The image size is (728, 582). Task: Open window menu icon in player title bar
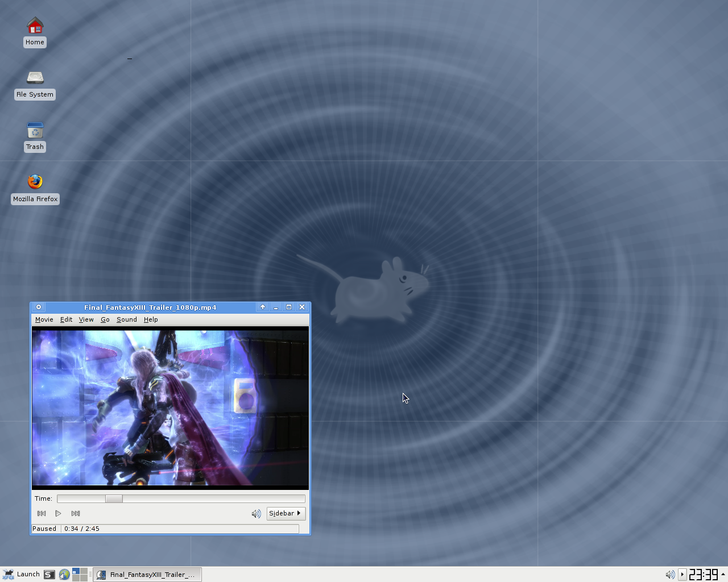pos(39,307)
